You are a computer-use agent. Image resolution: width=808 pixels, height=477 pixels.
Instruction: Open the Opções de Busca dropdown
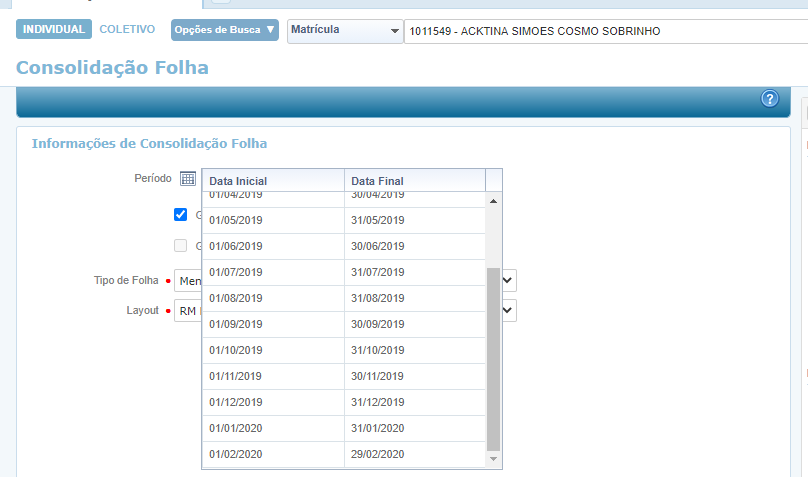pyautogui.click(x=225, y=30)
